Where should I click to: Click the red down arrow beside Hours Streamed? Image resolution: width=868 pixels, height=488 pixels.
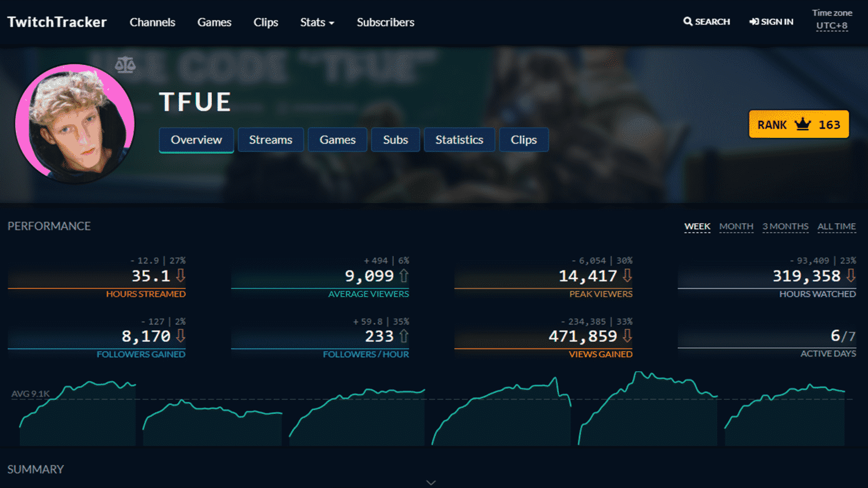180,276
